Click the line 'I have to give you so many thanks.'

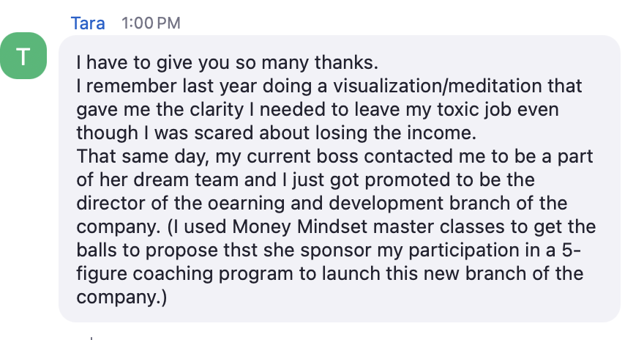(227, 62)
